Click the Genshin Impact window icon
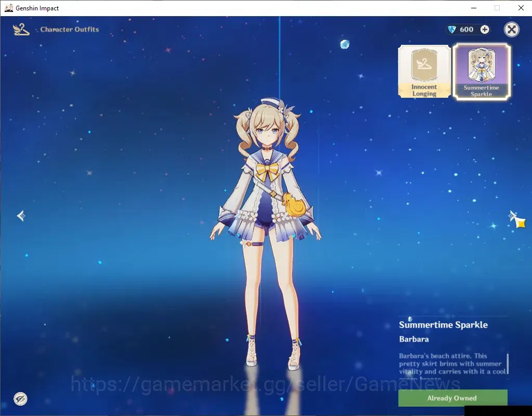Screen dimensions: 532x416 coord(8,8)
